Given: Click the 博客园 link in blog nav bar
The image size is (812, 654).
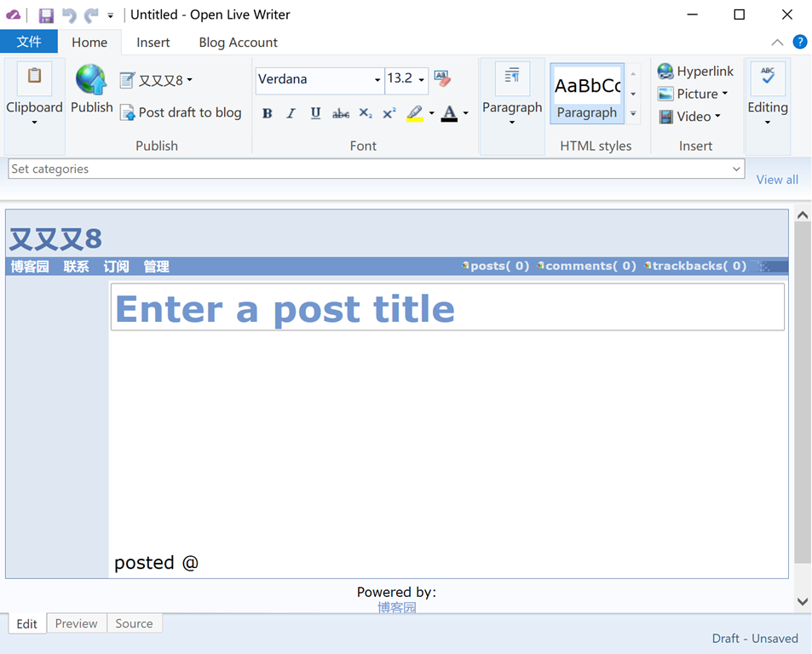Looking at the screenshot, I should pos(30,267).
